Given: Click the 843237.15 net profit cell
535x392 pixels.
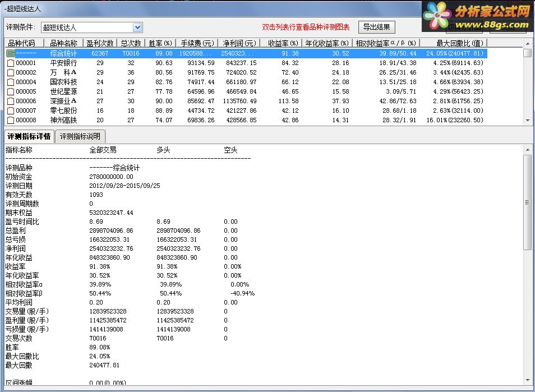Looking at the screenshot, I should click(241, 63).
